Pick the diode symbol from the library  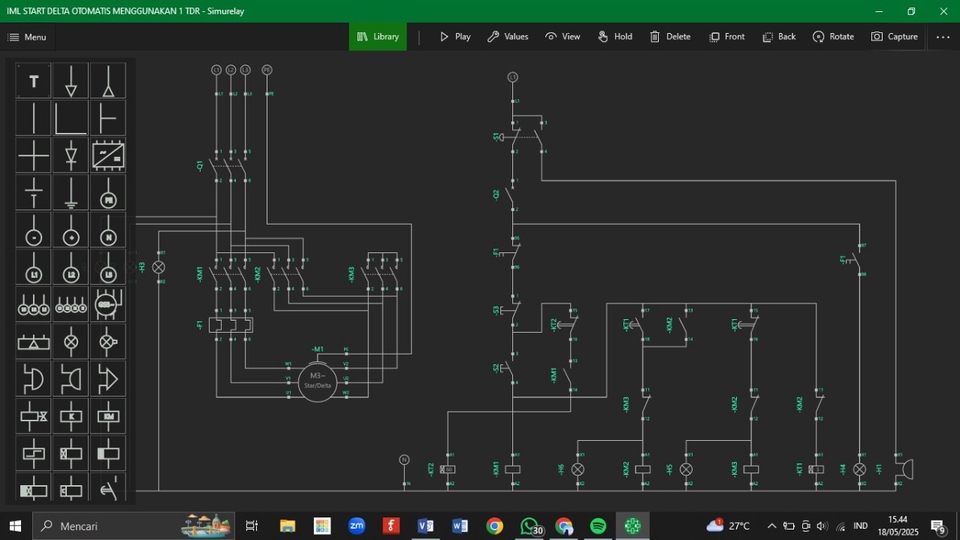(x=71, y=156)
